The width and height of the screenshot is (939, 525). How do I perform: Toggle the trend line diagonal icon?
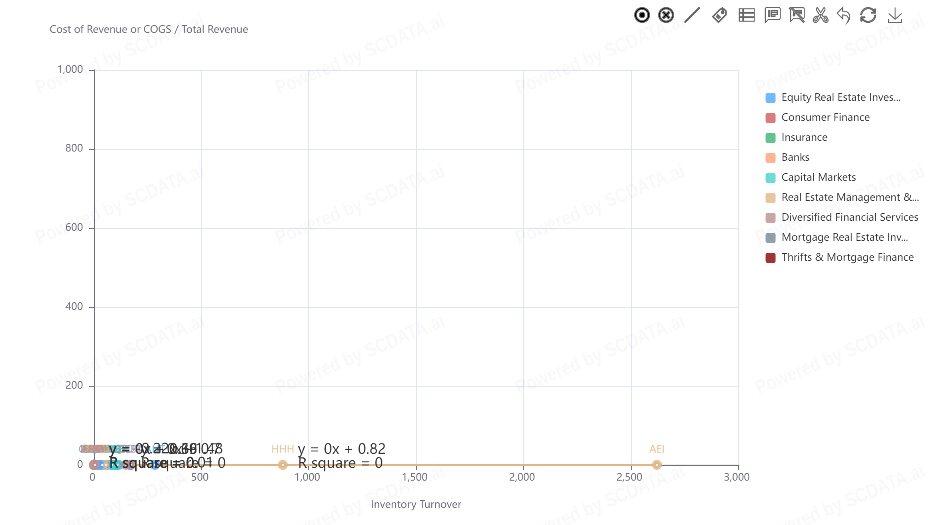pos(692,15)
